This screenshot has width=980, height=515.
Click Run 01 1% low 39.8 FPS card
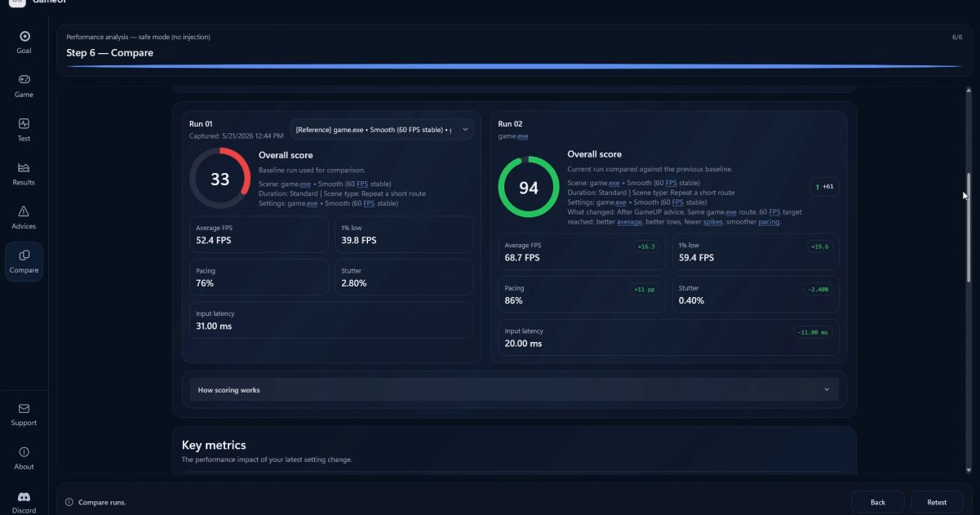click(404, 234)
